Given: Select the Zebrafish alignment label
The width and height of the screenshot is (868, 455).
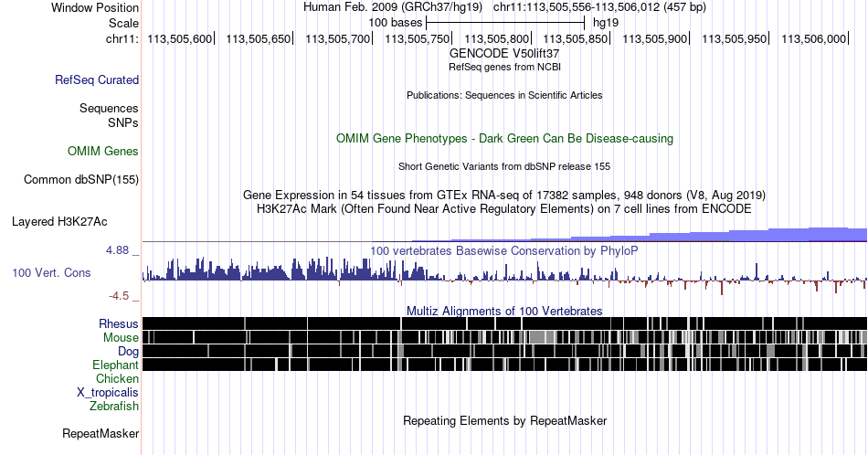Looking at the screenshot, I should click(114, 406).
